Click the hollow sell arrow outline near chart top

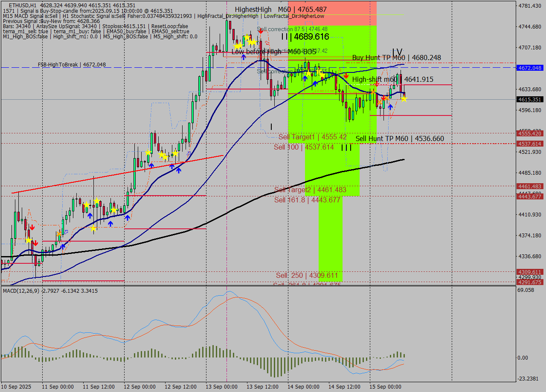pos(267,43)
